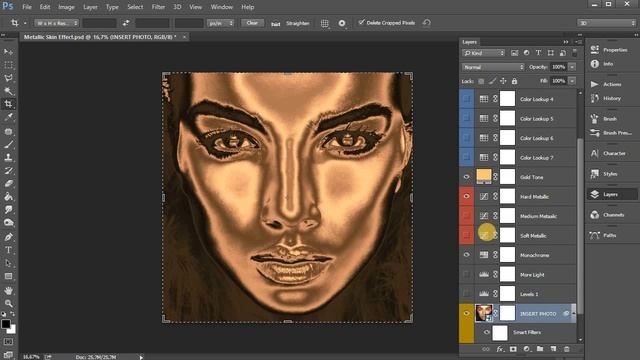Image resolution: width=640 pixels, height=360 pixels.
Task: Open the layer blend mode Normal dropdown
Action: pyautogui.click(x=493, y=67)
